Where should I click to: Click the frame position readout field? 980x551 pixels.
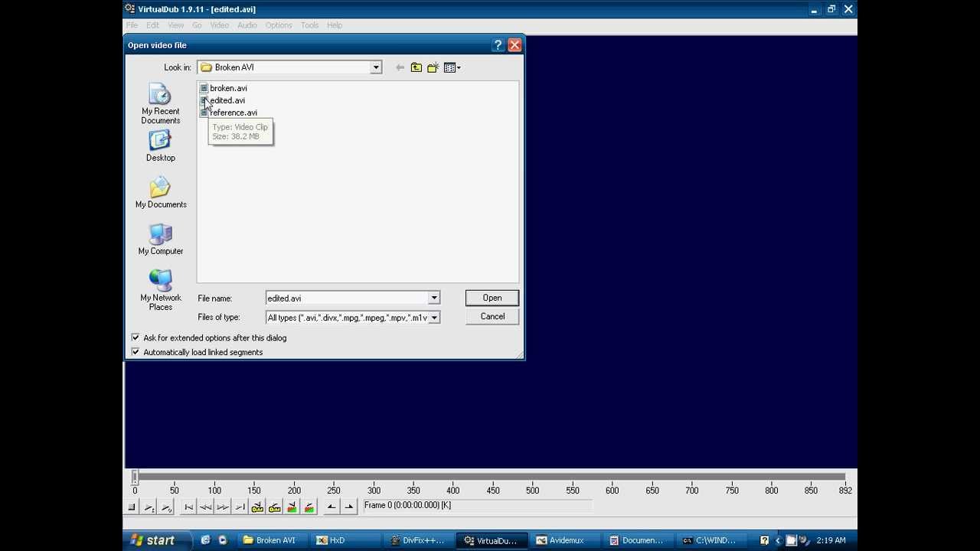coord(477,506)
